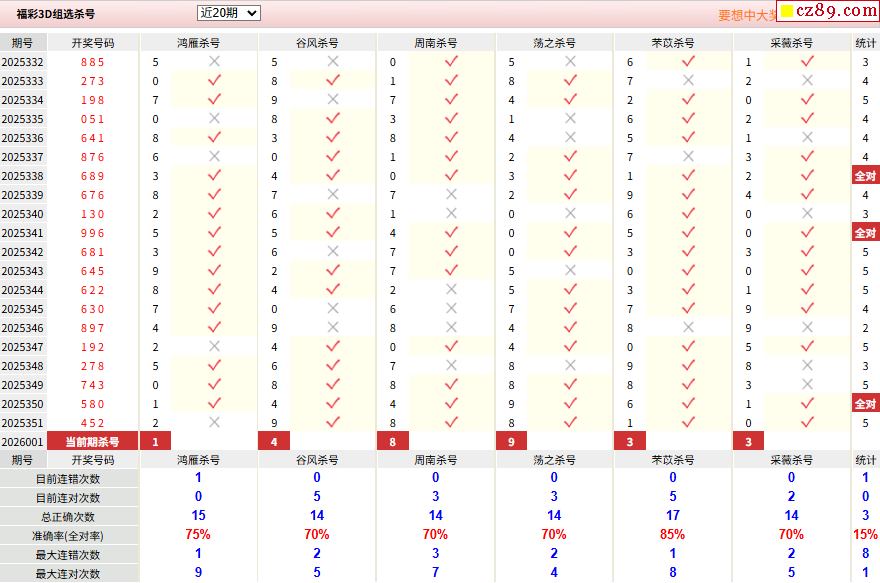Click the winning number 885 for 2025332
This screenshot has width=880, height=583.
click(93, 62)
